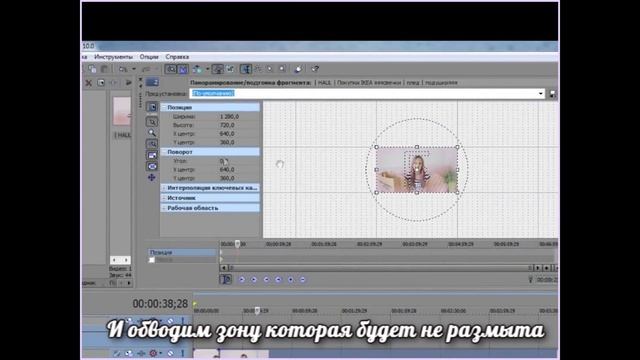Collapse the Поворот section
This screenshot has width=640, height=360.
point(164,152)
